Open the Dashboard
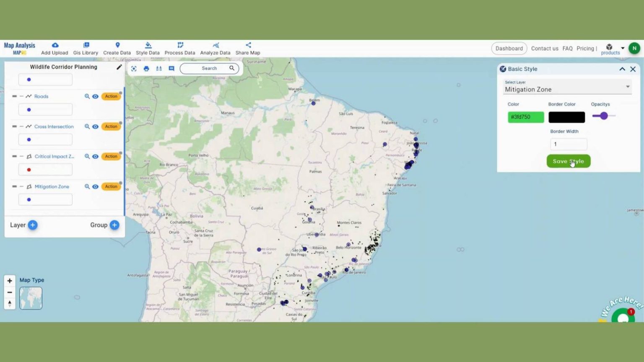 point(509,49)
